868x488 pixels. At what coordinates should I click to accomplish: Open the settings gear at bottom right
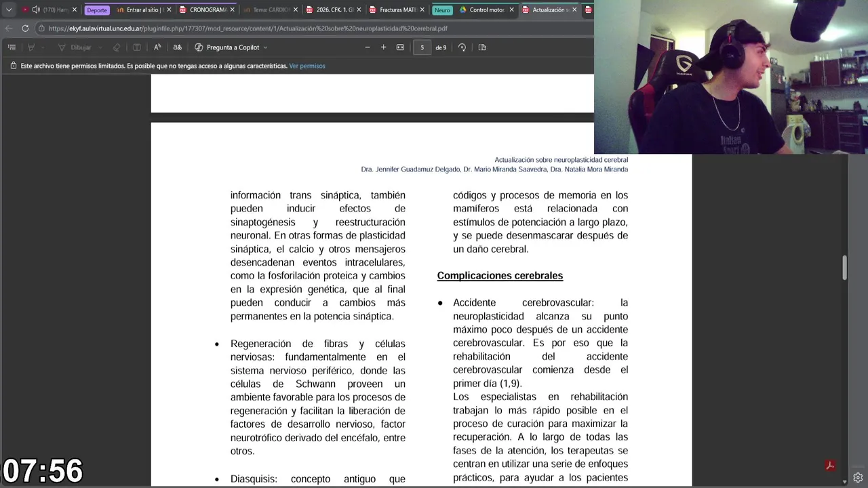coord(858,477)
